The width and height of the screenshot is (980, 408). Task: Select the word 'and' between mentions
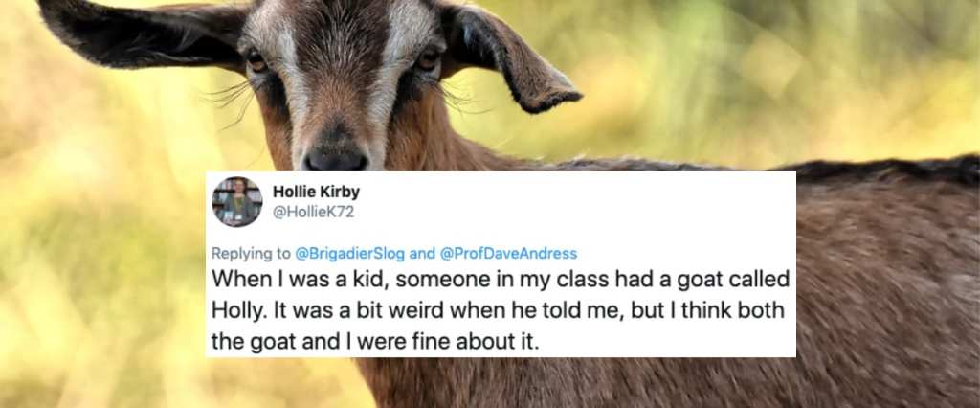click(x=423, y=254)
